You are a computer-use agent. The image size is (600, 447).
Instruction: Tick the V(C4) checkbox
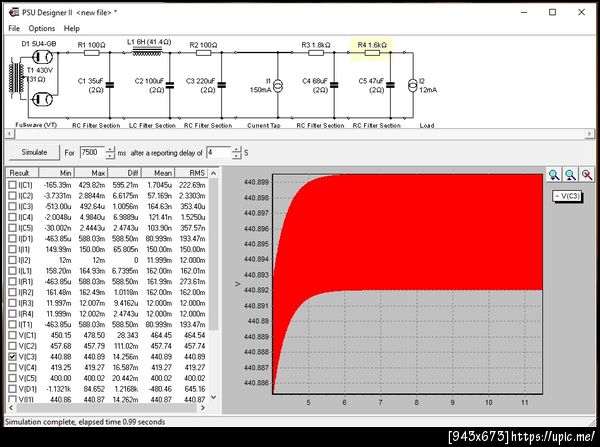(x=13, y=367)
